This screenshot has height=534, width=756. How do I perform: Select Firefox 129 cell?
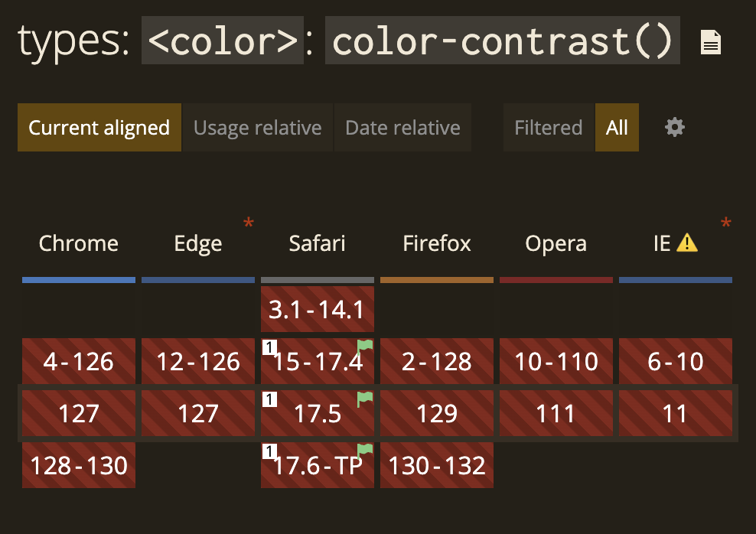tap(437, 413)
